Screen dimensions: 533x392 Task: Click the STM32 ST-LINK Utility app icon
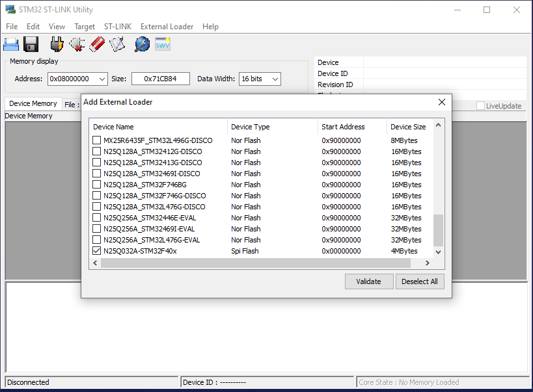pyautogui.click(x=10, y=10)
